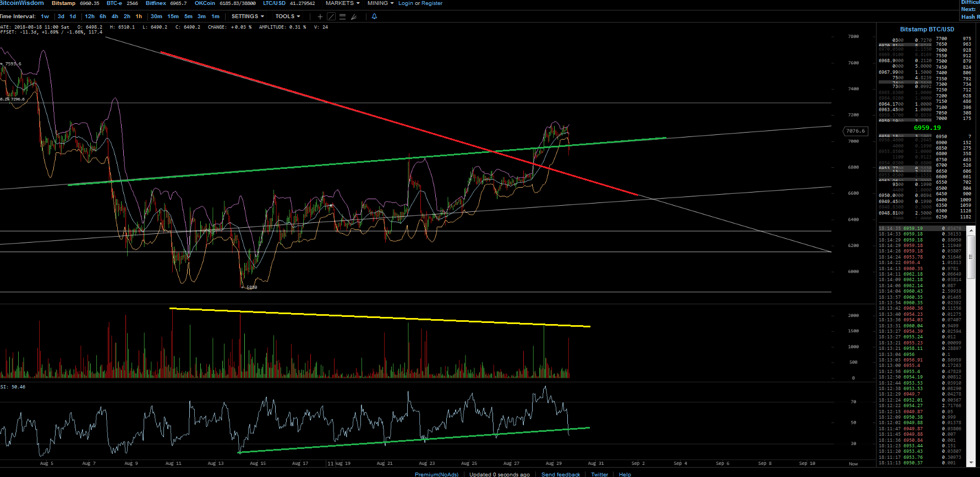
Task: Switch chart interval to 3d
Action: click(61, 17)
